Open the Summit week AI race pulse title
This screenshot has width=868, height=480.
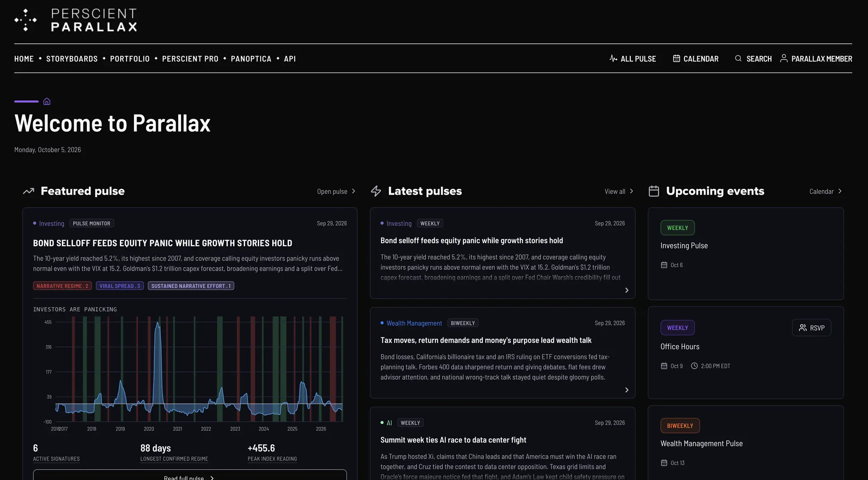pos(453,440)
